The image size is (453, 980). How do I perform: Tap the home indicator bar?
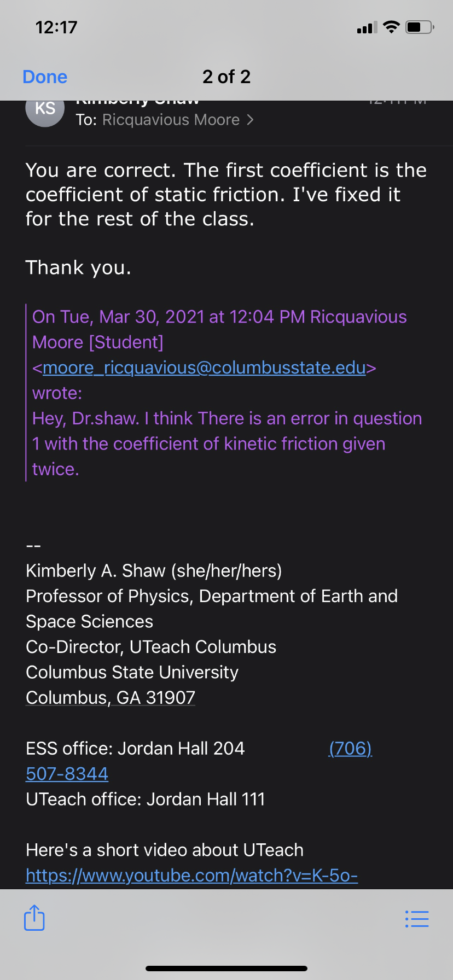point(226,969)
